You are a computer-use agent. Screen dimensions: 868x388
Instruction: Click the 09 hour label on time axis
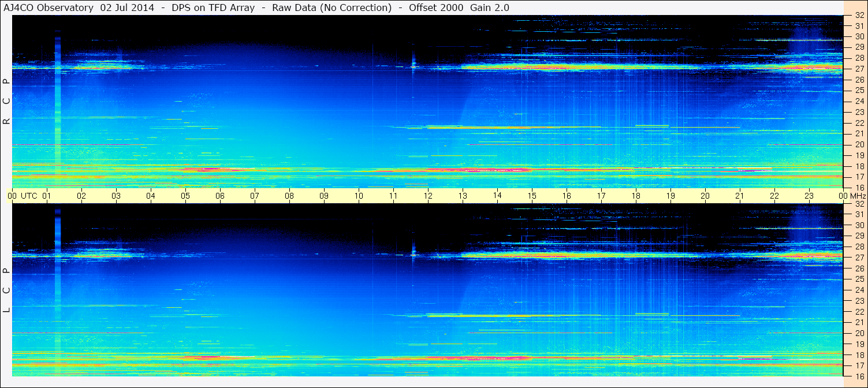pyautogui.click(x=324, y=196)
